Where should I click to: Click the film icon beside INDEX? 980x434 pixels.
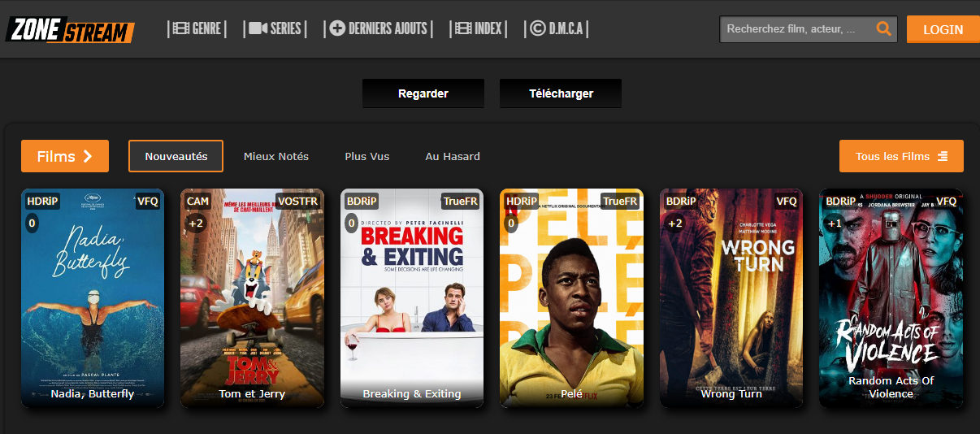point(463,29)
